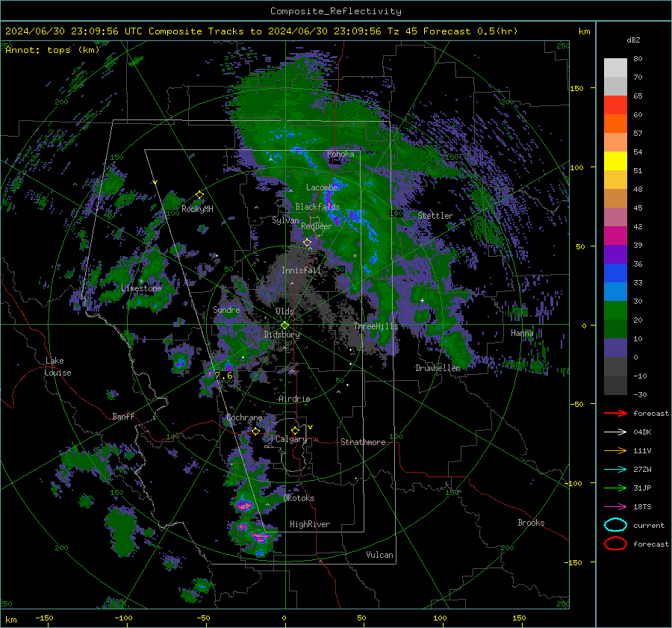Click the red forecast ellipse legend icon
Image resolution: width=672 pixels, height=628 pixels.
615,544
